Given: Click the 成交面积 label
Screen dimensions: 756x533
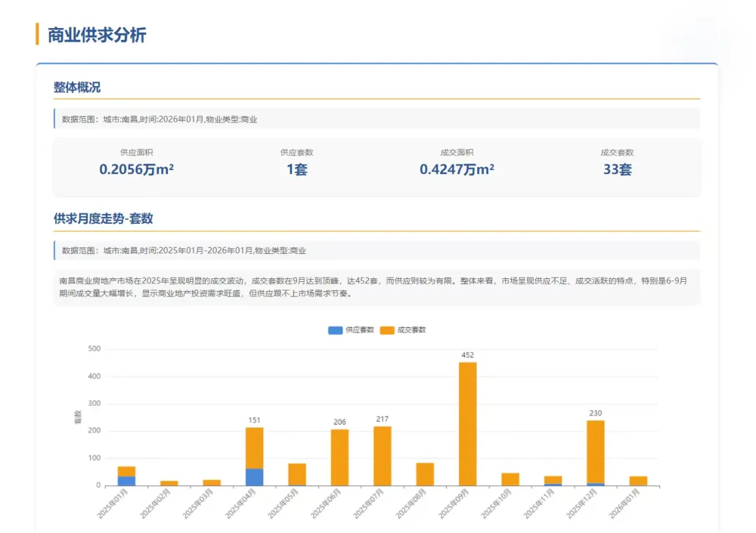Looking at the screenshot, I should 456,152.
